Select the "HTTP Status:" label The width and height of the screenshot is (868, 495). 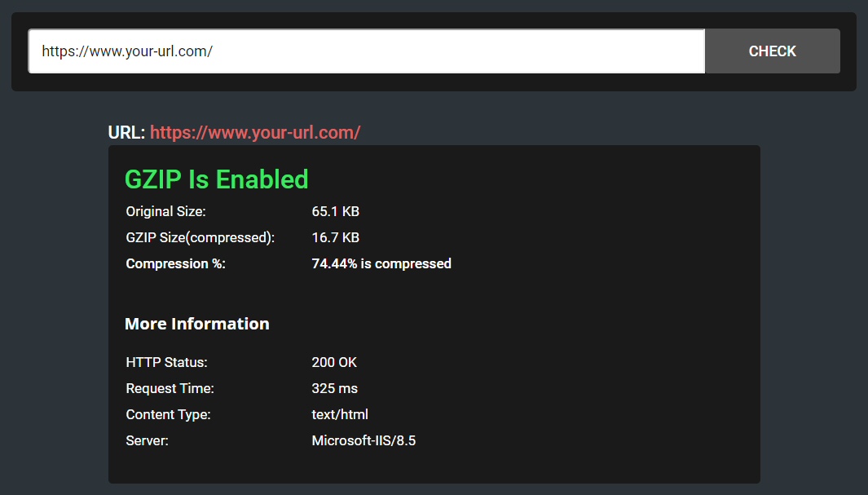(x=166, y=363)
